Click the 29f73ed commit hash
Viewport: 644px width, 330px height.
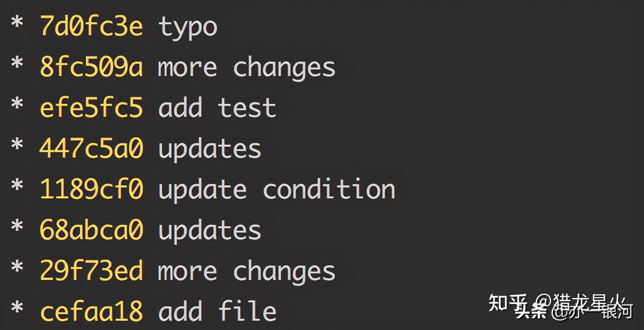[x=91, y=272]
